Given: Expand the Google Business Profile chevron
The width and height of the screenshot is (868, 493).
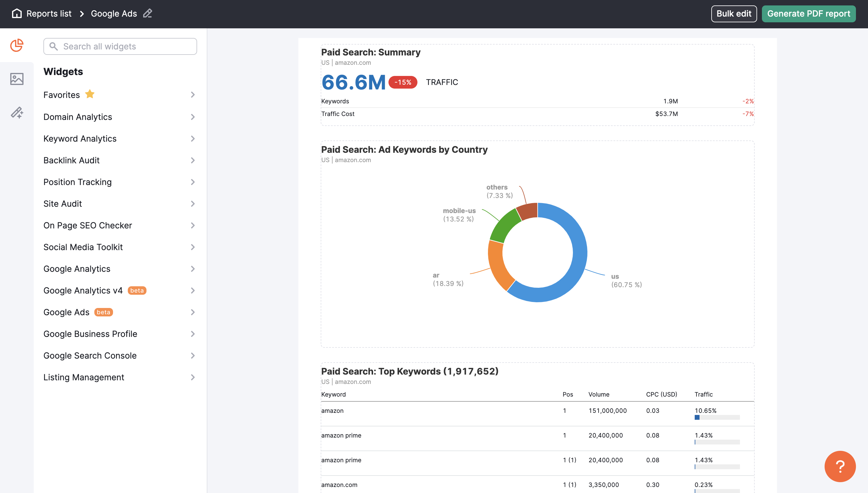Looking at the screenshot, I should (x=193, y=334).
